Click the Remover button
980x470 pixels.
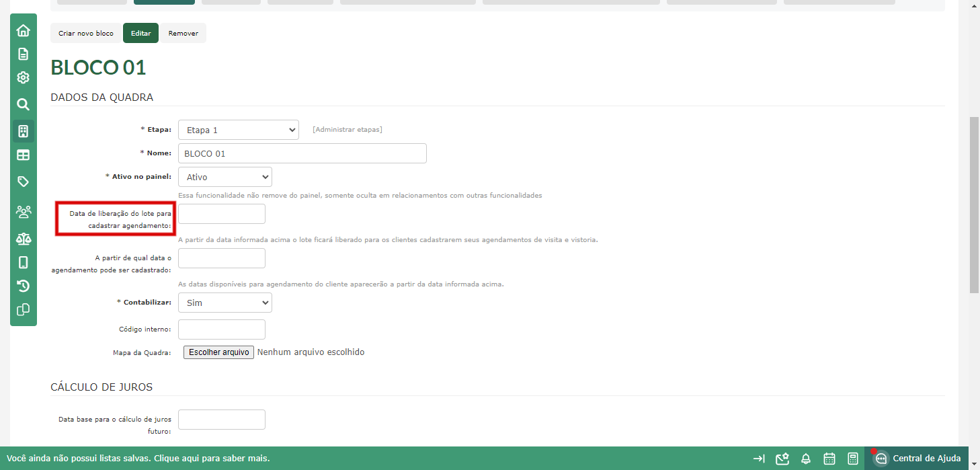coord(183,33)
